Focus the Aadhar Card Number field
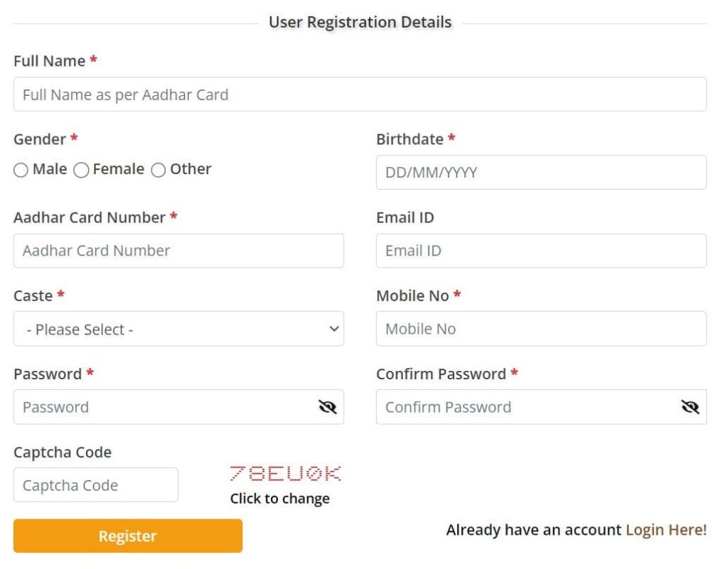 click(x=178, y=251)
